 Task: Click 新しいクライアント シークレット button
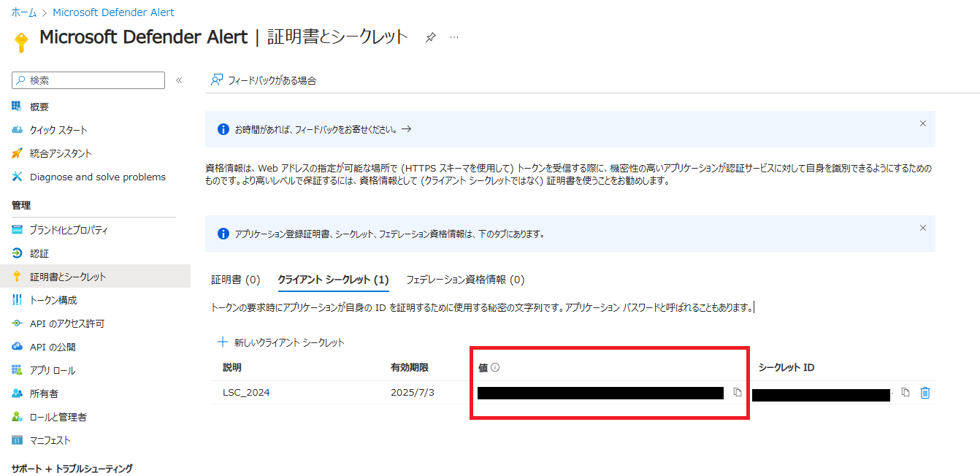280,342
